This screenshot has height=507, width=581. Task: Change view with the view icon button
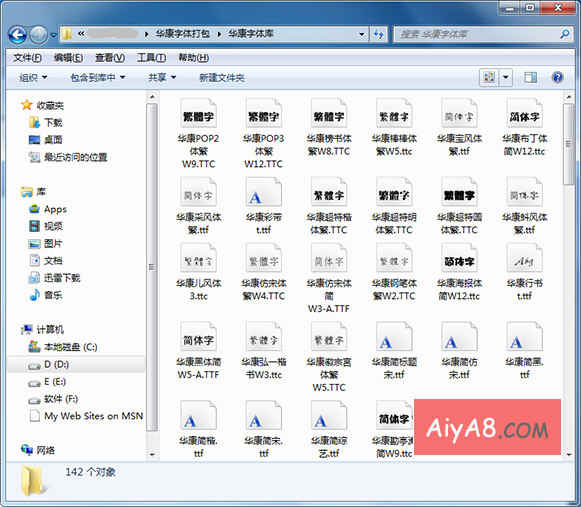tap(489, 77)
